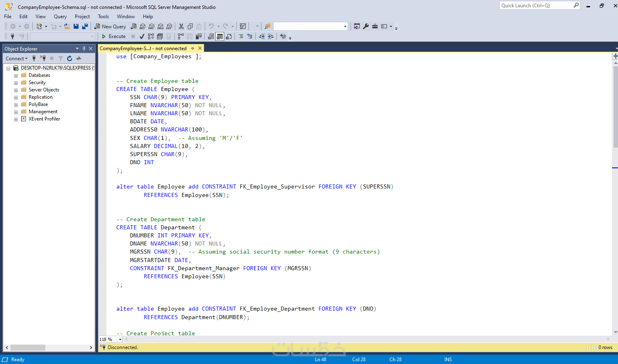Click the Analysis Services MDX Query icon
This screenshot has height=364, width=618.
pos(142,26)
